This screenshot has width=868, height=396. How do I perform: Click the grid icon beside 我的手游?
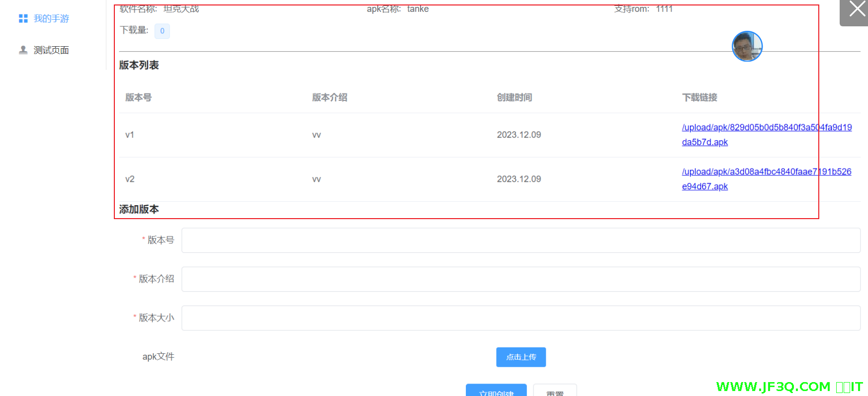click(x=23, y=19)
